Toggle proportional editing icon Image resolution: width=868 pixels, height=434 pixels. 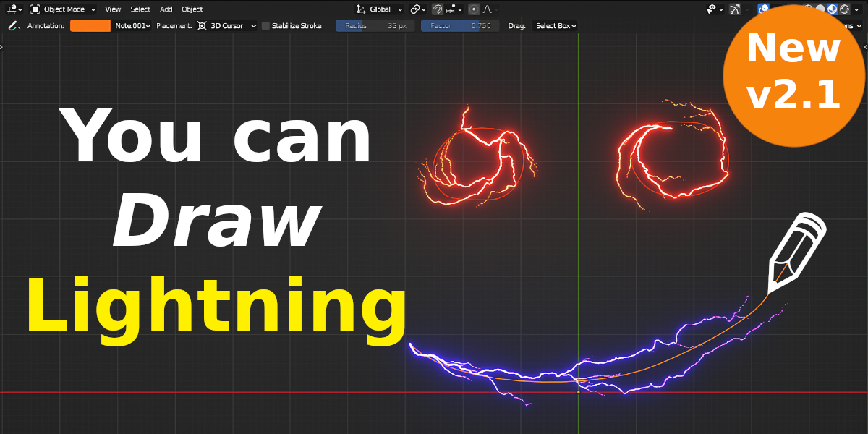point(474,9)
